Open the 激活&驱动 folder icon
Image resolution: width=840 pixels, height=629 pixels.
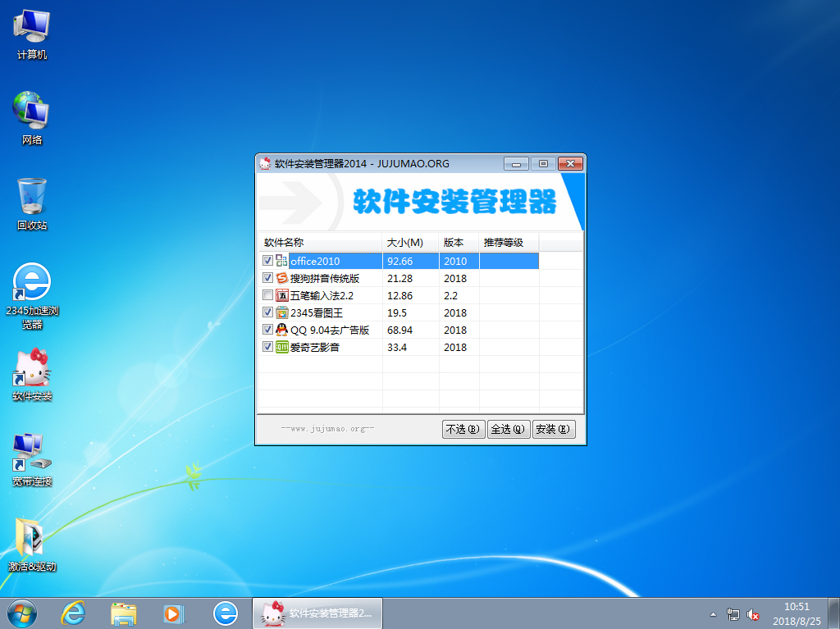(32, 541)
